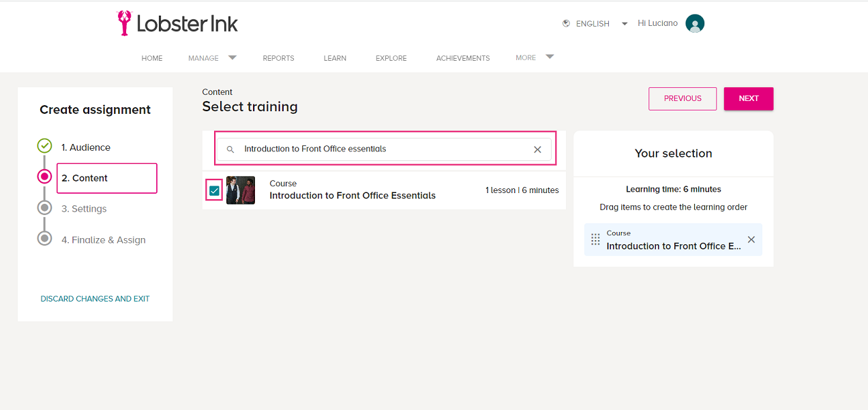The height and width of the screenshot is (410, 868).
Task: Click the '1 lesson | 6 minutes' text
Action: [522, 190]
